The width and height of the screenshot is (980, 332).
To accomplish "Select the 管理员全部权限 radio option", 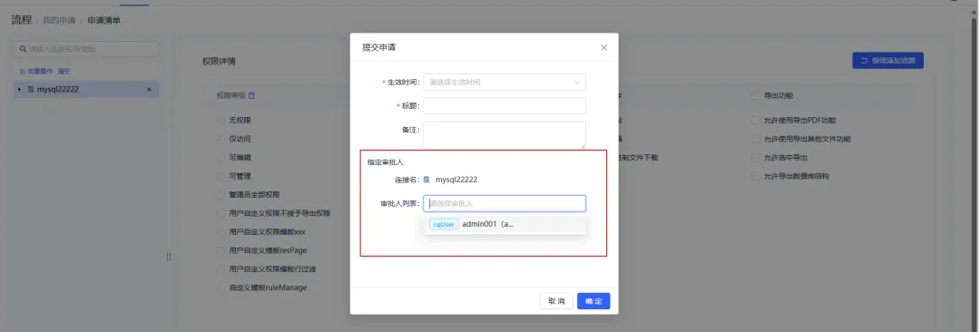I will tap(220, 194).
